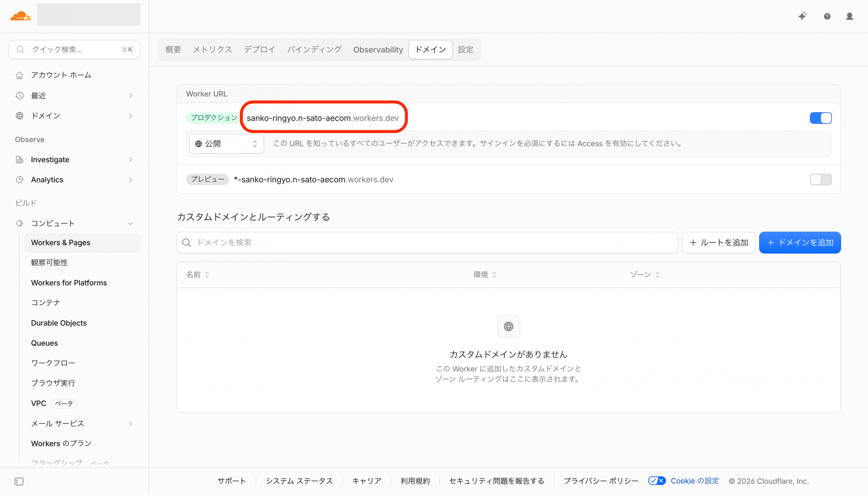Expand the sidebar ドメイン chevron
868x495 pixels.
[x=131, y=116]
